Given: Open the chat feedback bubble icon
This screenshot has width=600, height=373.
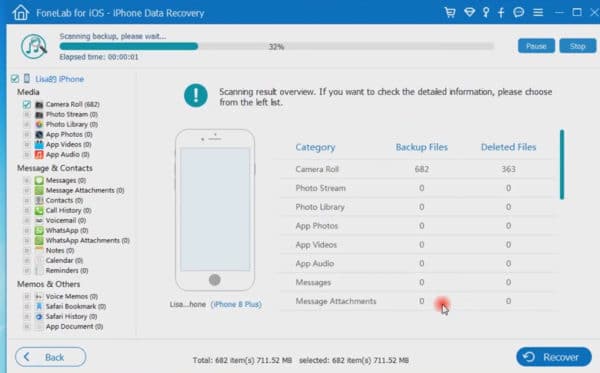Looking at the screenshot, I should click(x=518, y=12).
